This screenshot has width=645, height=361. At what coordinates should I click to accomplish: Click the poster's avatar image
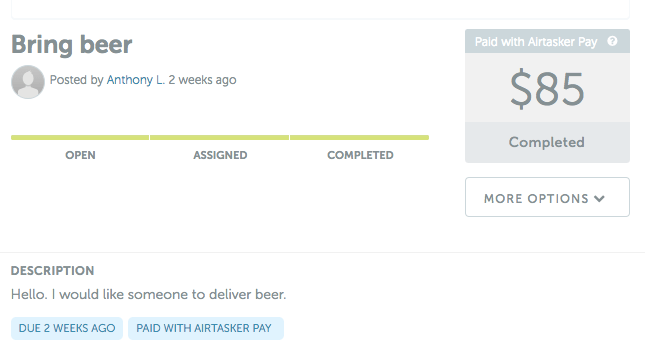tap(28, 82)
